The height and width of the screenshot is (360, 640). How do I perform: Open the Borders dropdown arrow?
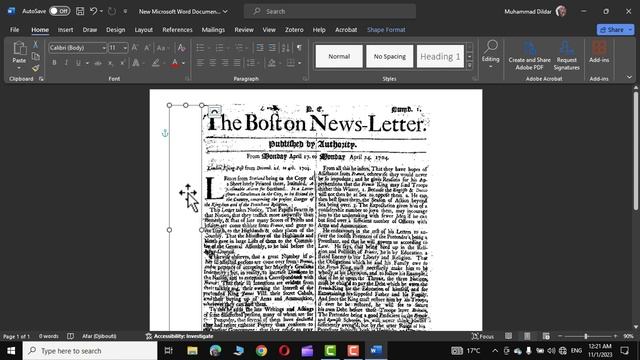[300, 63]
